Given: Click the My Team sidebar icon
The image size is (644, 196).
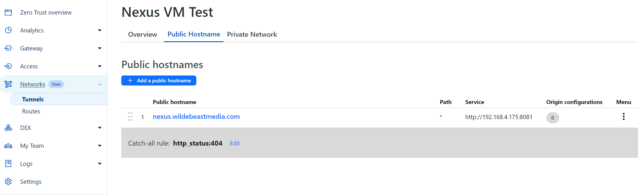Looking at the screenshot, I should 8,146.
